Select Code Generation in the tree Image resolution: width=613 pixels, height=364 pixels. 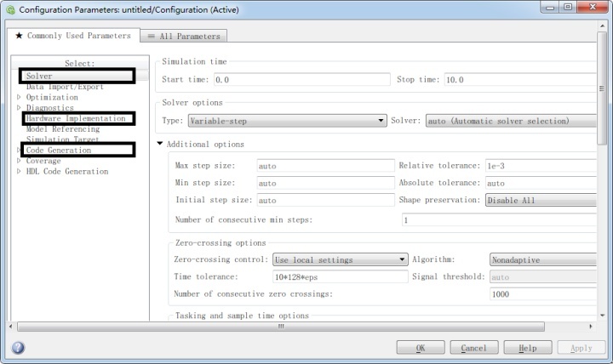pyautogui.click(x=59, y=150)
